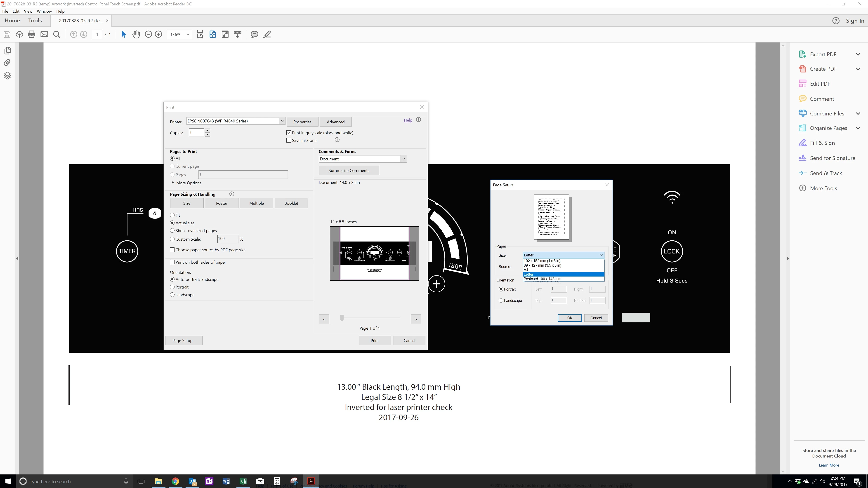Open Edit PDF tool

pyautogui.click(x=820, y=84)
